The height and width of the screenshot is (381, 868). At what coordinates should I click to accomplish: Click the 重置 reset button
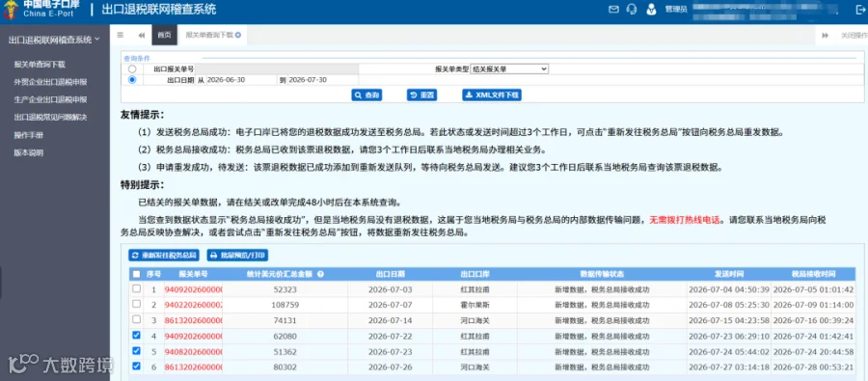point(421,95)
